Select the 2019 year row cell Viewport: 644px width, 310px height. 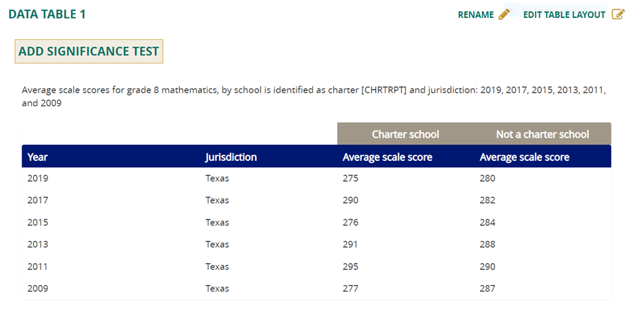(38, 178)
